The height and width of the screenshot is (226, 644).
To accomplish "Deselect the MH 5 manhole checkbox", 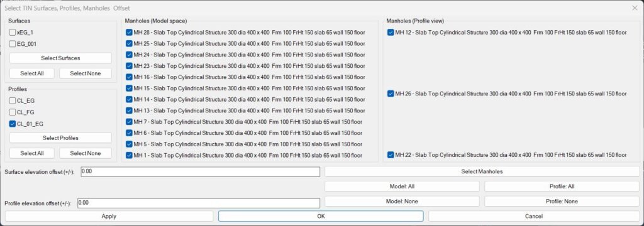I will [x=129, y=144].
